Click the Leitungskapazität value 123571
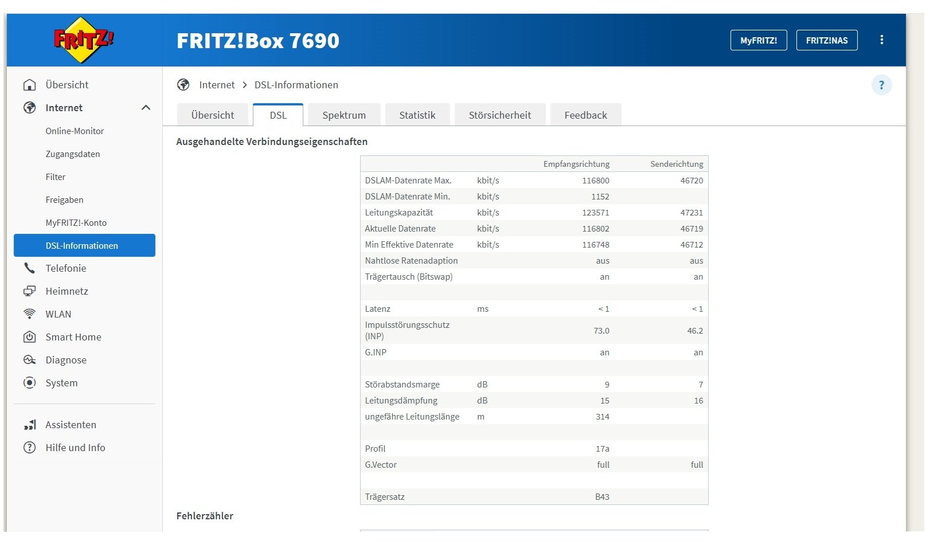This screenshot has width=938, height=560. (596, 212)
